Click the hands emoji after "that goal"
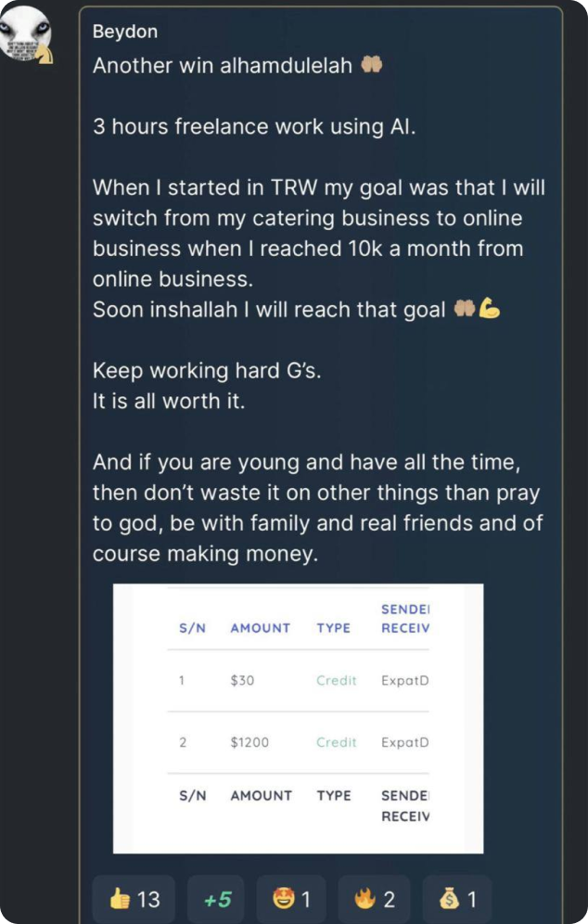The height and width of the screenshot is (924, 588). (x=464, y=310)
